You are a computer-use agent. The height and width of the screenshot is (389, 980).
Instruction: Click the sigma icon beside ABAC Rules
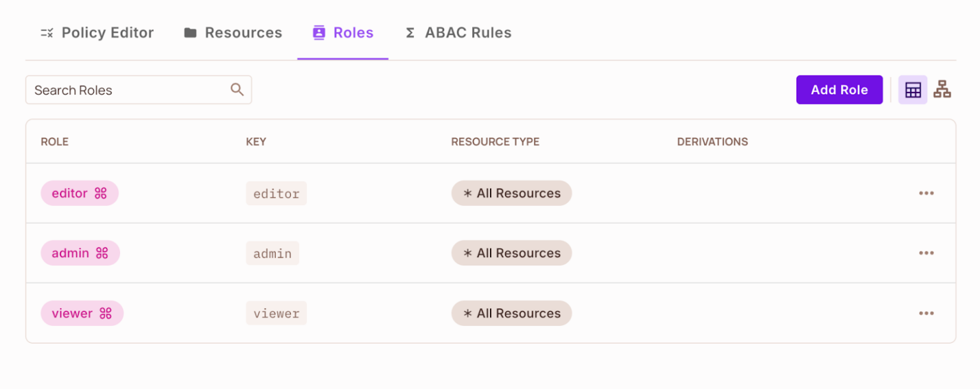(410, 32)
